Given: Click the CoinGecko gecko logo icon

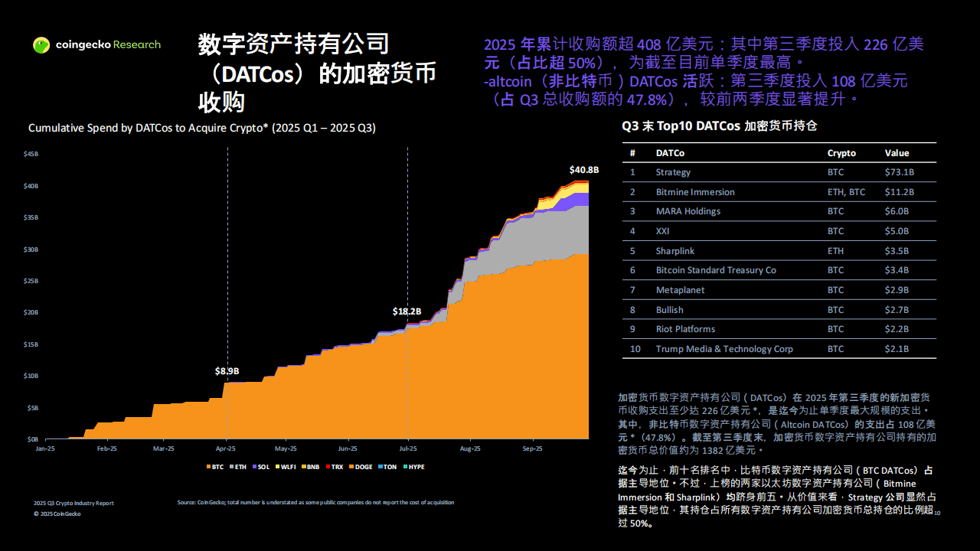Looking at the screenshot, I should 41,45.
